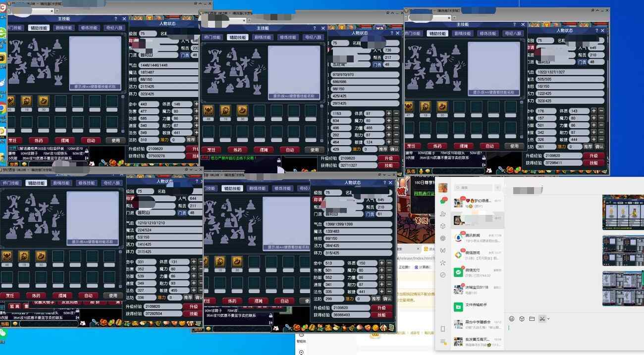The width and height of the screenshot is (644, 355).
Task: Open 微信游戏 chat in WeChat list
Action: tap(477, 255)
